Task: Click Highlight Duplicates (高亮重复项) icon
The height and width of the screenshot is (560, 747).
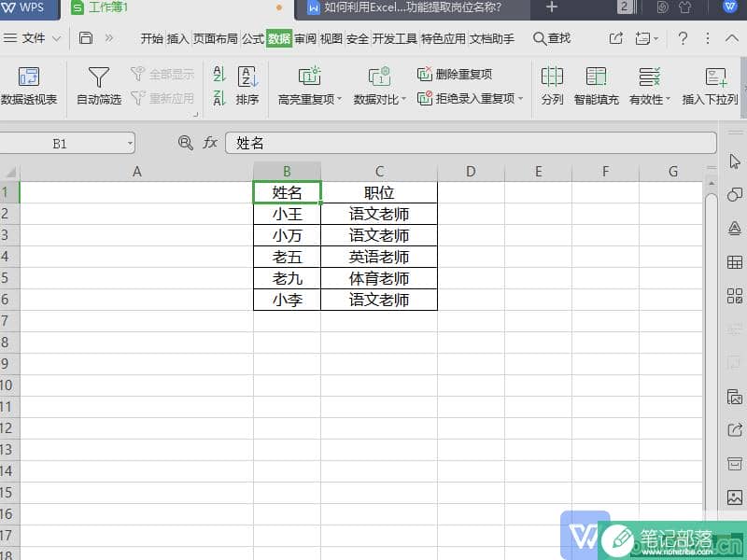Action: tap(310, 77)
